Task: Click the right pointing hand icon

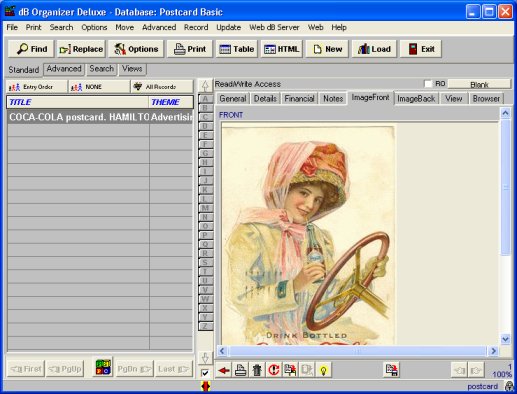Action: [x=476, y=370]
